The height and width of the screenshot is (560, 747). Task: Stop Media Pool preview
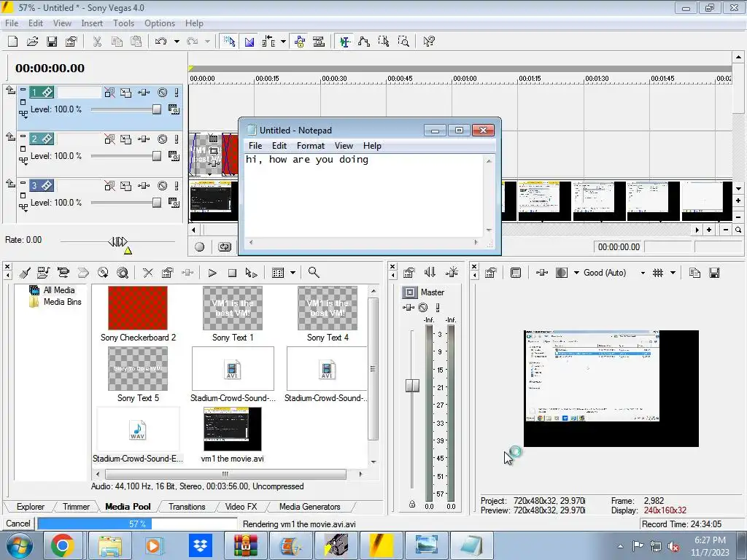[x=232, y=273]
